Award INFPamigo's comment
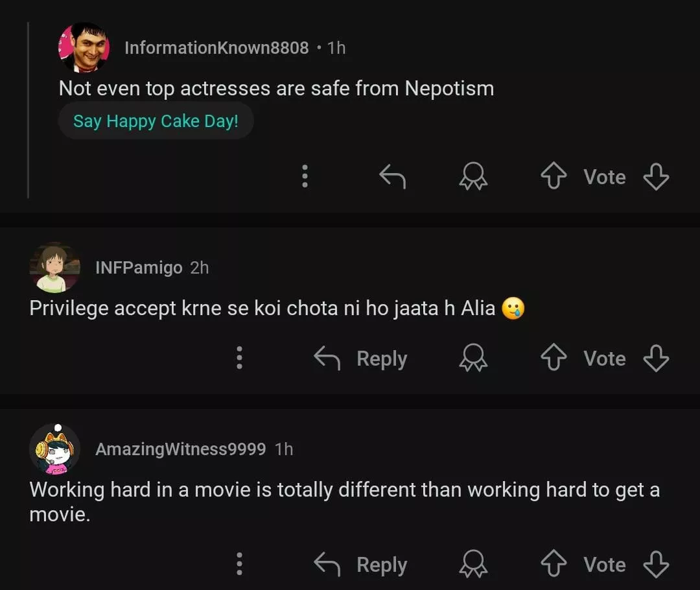 tap(473, 359)
